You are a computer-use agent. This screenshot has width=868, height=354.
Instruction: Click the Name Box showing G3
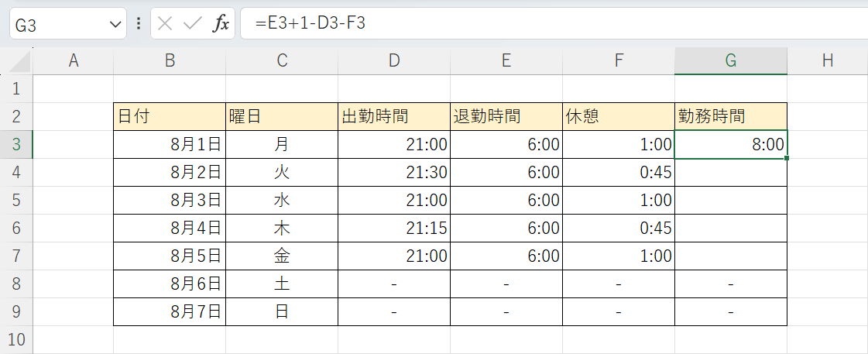pyautogui.click(x=58, y=25)
